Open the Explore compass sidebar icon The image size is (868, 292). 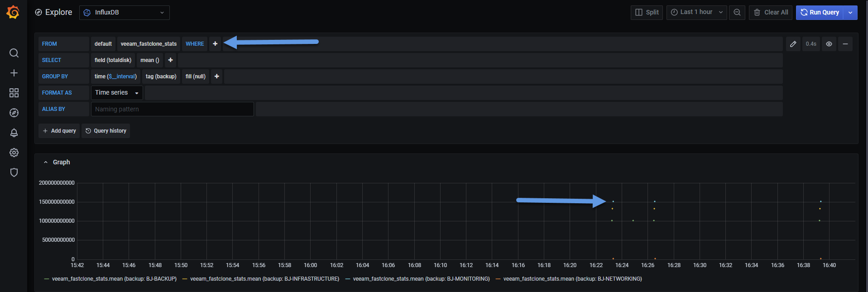click(x=14, y=113)
